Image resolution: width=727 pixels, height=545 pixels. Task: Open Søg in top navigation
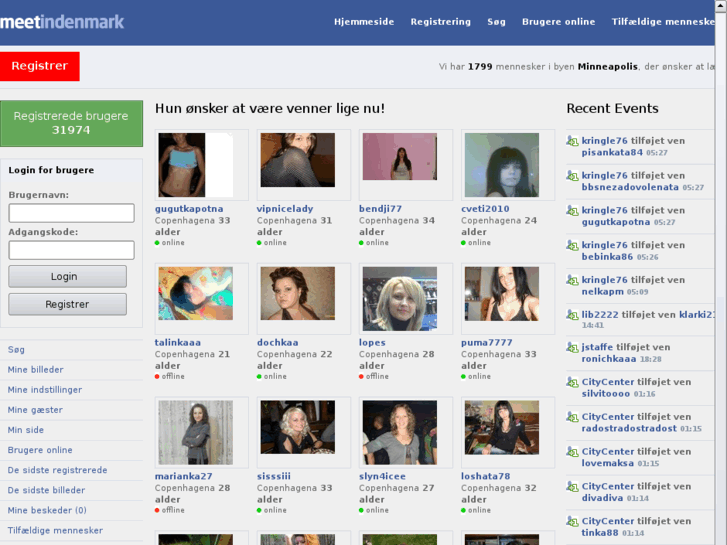(x=496, y=22)
